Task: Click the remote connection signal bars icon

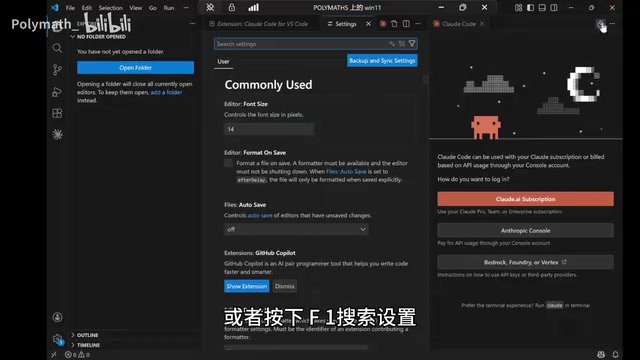Action: tap(253, 7)
